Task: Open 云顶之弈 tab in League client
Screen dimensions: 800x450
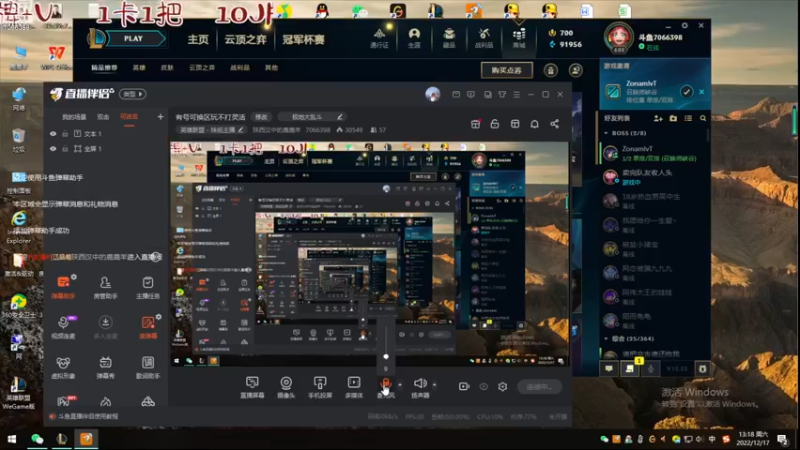Action: point(245,39)
